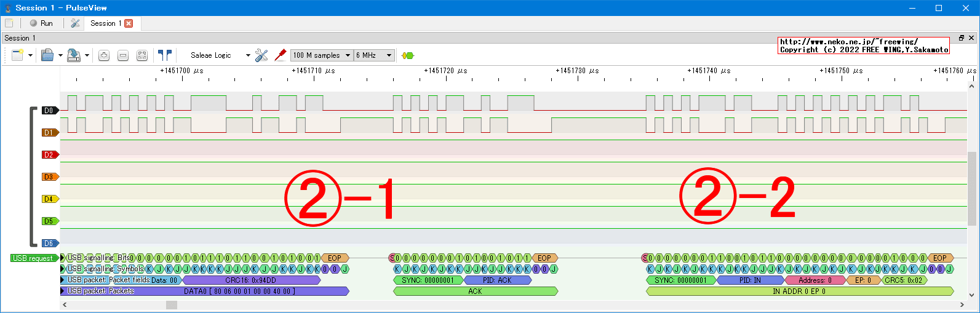The width and height of the screenshot is (980, 313).
Task: Click the Zoom Out toolbar icon
Action: (x=123, y=55)
